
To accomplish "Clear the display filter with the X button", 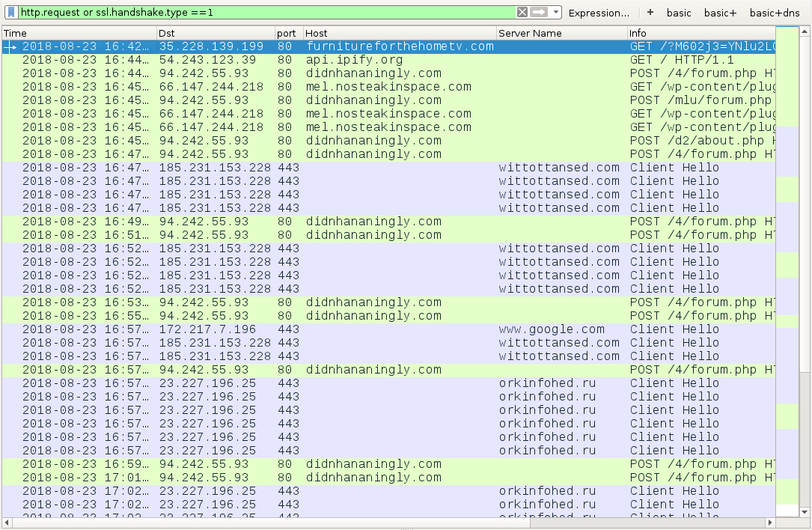I will click(x=522, y=13).
